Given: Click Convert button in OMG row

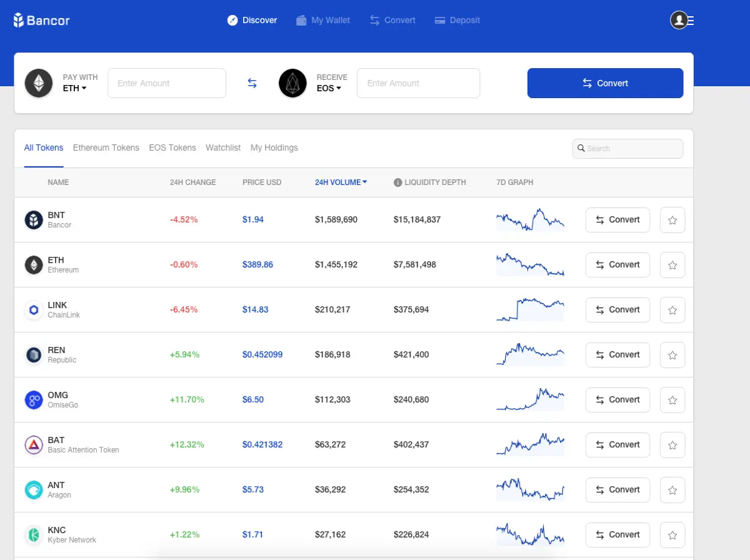Looking at the screenshot, I should [617, 400].
